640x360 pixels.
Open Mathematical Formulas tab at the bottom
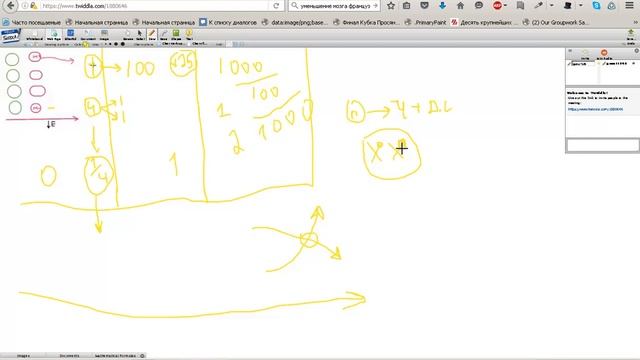coord(116,356)
